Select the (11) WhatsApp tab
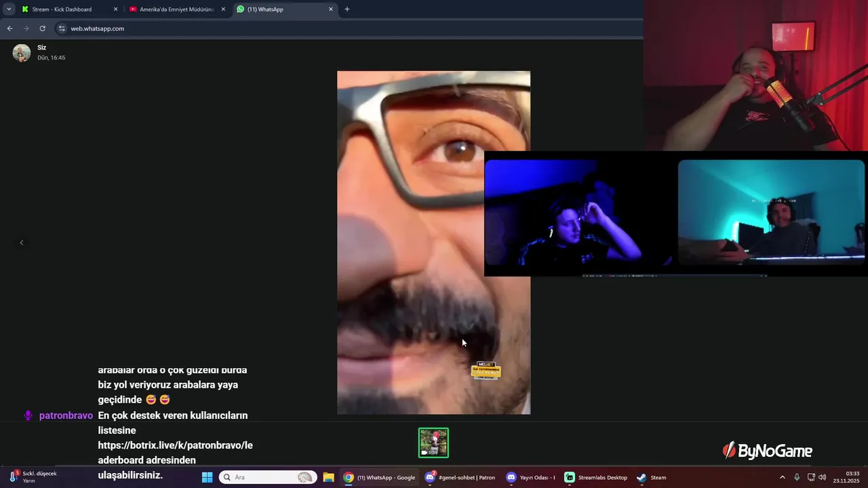 (x=285, y=9)
